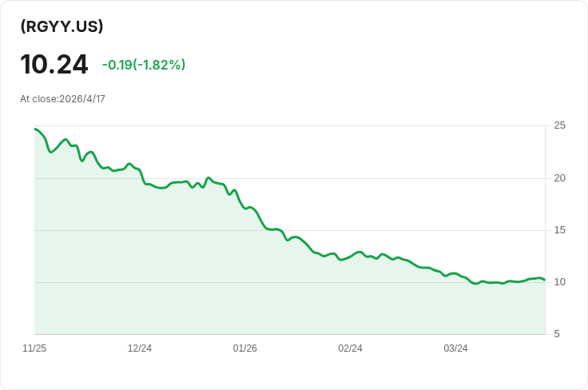Click the 5 value on price axis
588x390 pixels.
click(557, 334)
